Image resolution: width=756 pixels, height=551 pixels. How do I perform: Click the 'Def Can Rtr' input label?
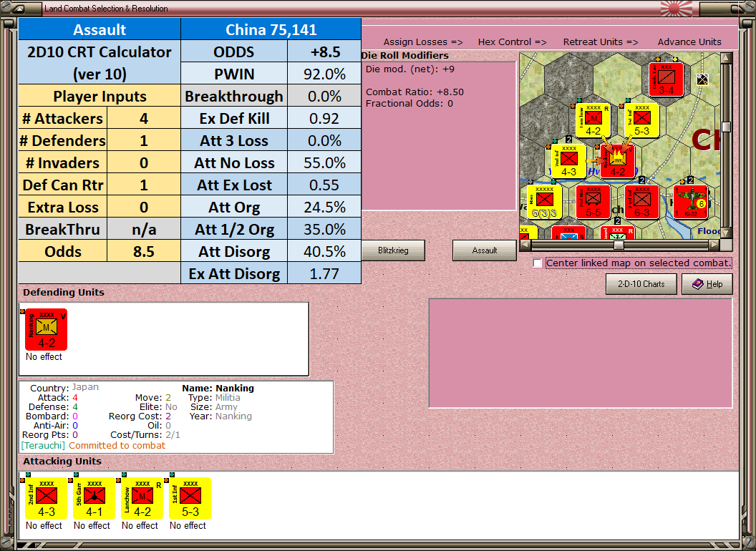click(63, 185)
